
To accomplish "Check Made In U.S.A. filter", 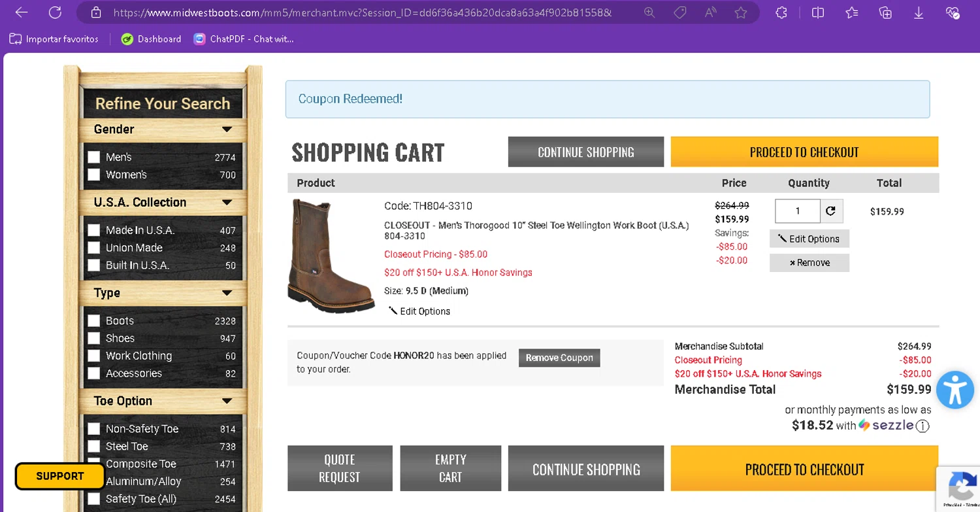I will point(94,230).
